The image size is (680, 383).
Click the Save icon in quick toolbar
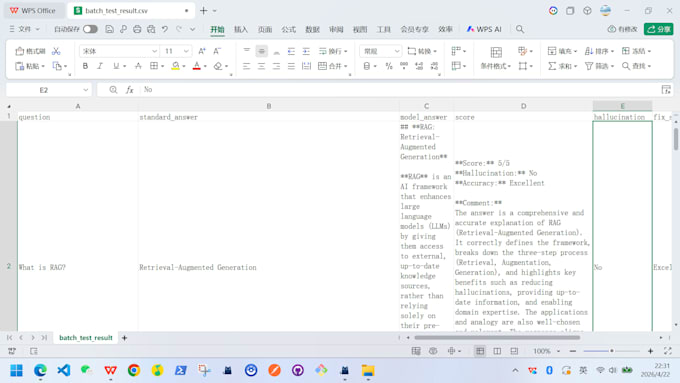109,29
